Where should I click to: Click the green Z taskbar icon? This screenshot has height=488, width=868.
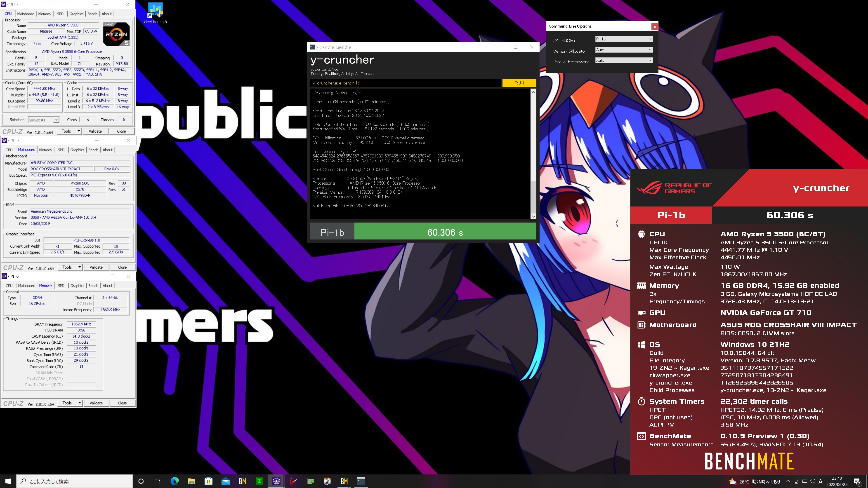click(x=259, y=481)
